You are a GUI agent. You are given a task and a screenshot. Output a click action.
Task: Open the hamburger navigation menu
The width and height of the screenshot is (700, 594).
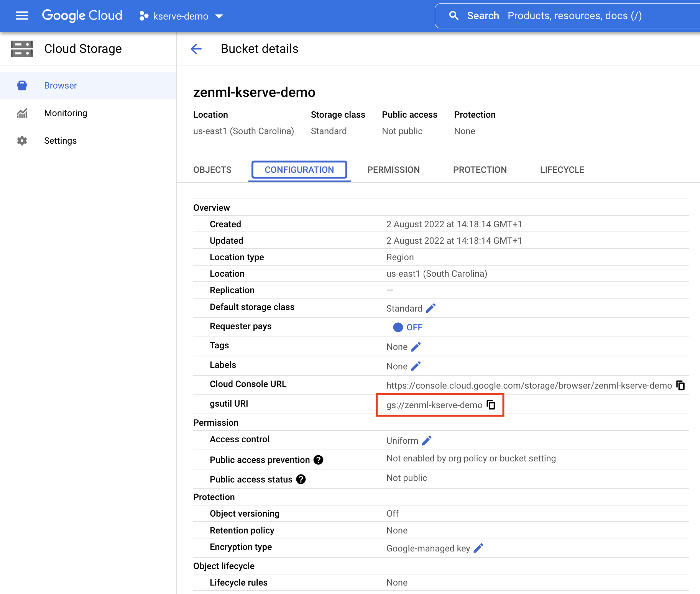coord(22,16)
